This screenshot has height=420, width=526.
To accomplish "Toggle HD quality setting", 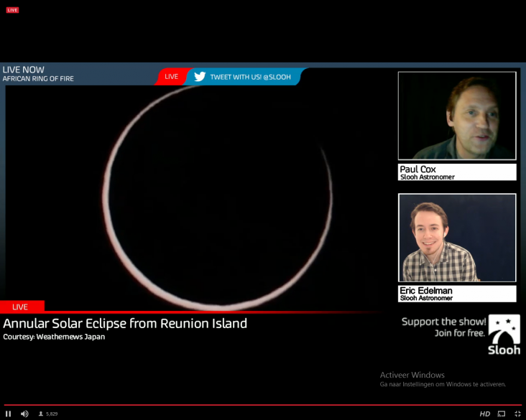I will click(x=485, y=414).
